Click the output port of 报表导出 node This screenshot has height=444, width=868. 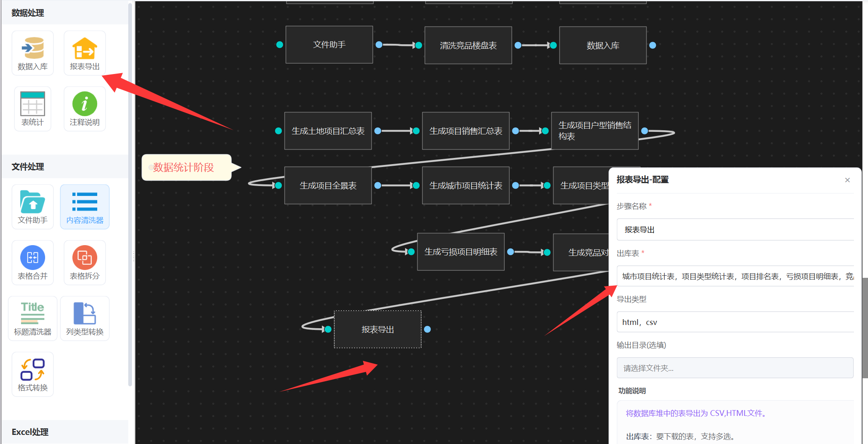tap(427, 329)
